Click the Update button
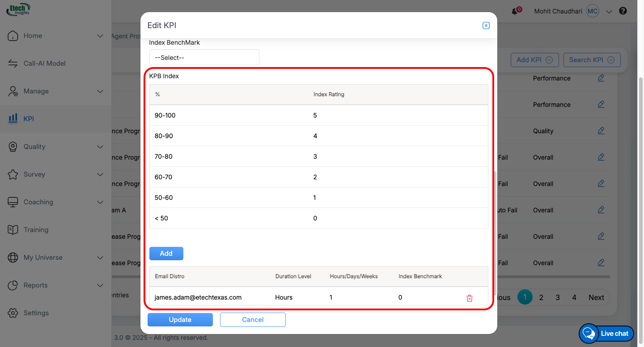 [x=180, y=320]
